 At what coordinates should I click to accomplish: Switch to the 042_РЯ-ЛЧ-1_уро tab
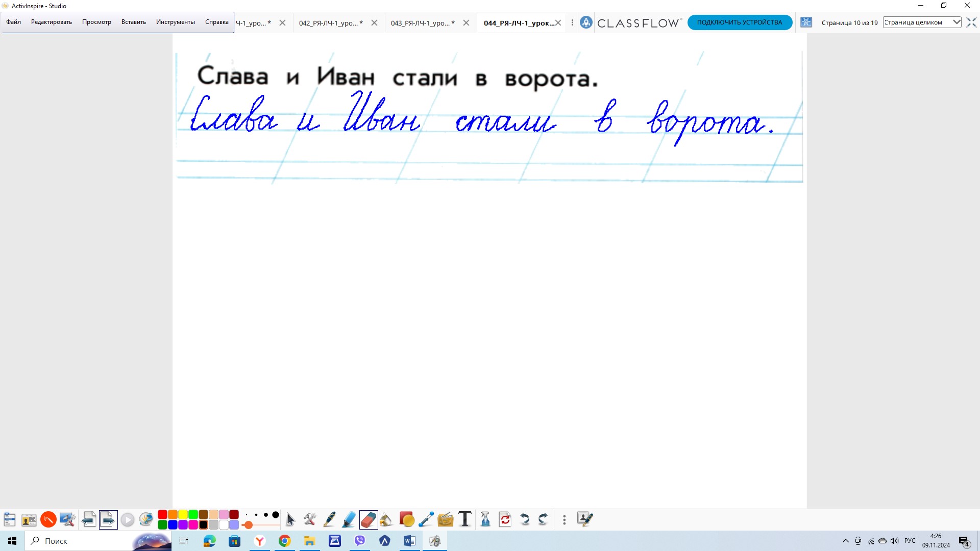tap(331, 23)
